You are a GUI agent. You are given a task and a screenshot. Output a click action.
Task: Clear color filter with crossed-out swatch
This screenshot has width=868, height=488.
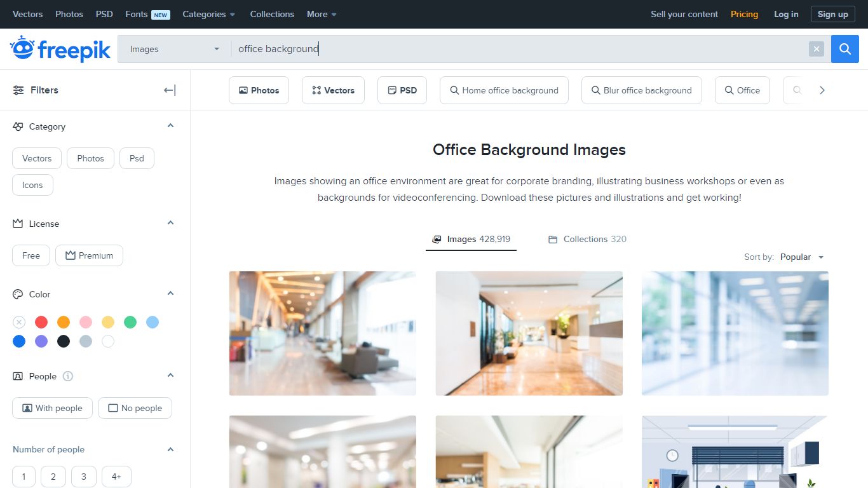(19, 322)
